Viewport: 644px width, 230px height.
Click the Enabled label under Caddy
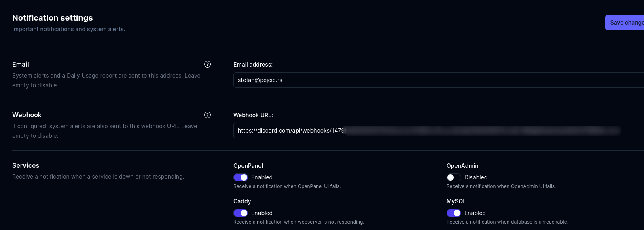tap(262, 213)
